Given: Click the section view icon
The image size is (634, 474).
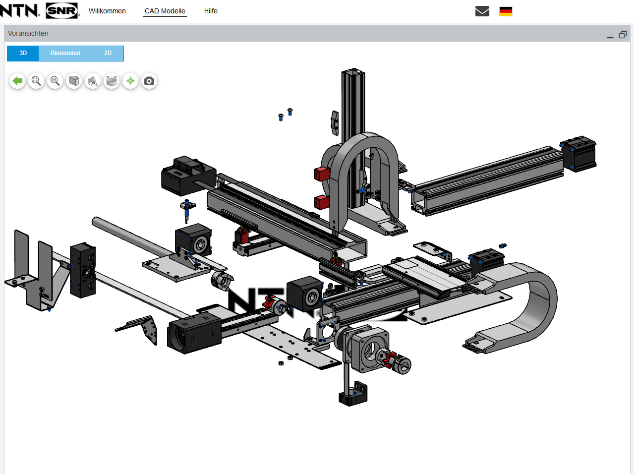Looking at the screenshot, I should [111, 81].
